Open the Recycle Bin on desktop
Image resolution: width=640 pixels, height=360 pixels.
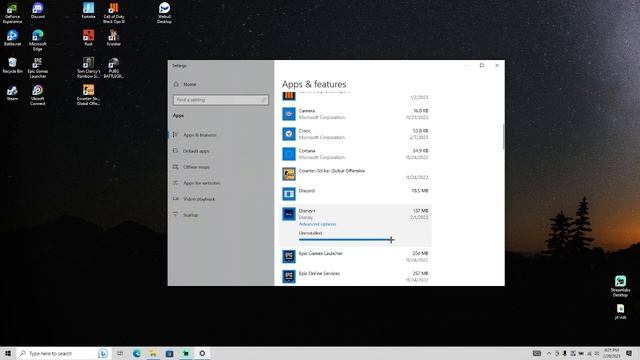pyautogui.click(x=12, y=65)
